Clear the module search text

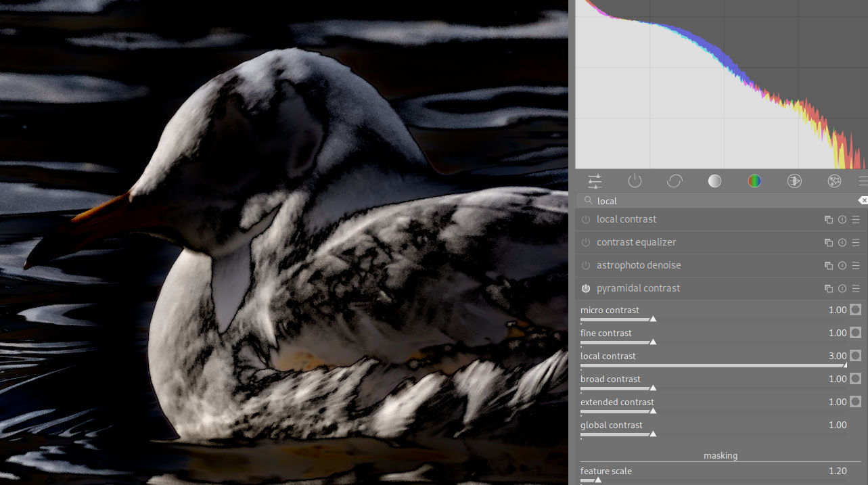[863, 201]
